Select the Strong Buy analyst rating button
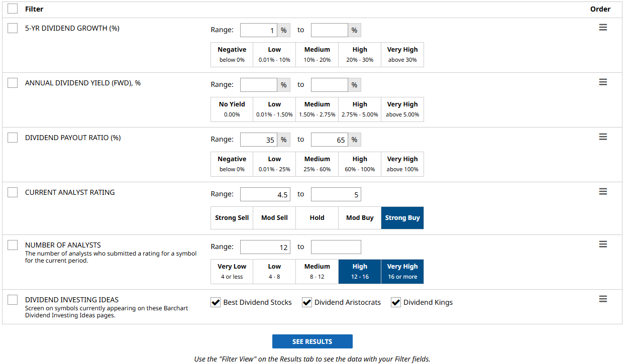625x364 pixels. 402,218
